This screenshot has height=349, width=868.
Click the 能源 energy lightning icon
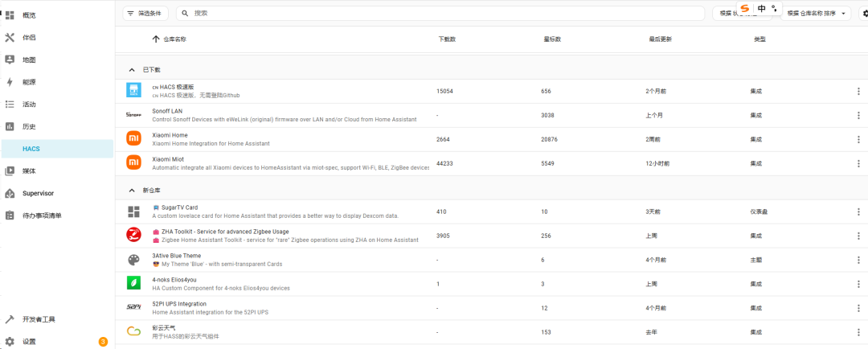[10, 82]
